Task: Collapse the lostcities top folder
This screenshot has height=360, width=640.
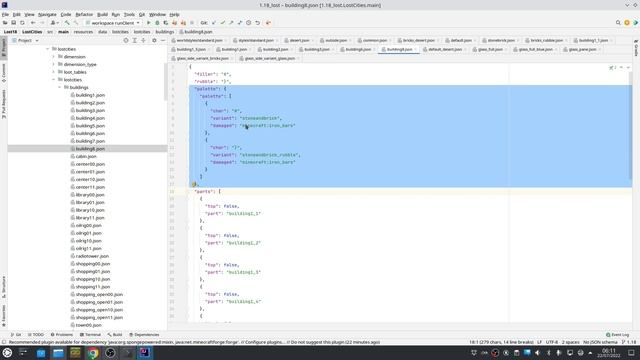Action: click(47, 49)
